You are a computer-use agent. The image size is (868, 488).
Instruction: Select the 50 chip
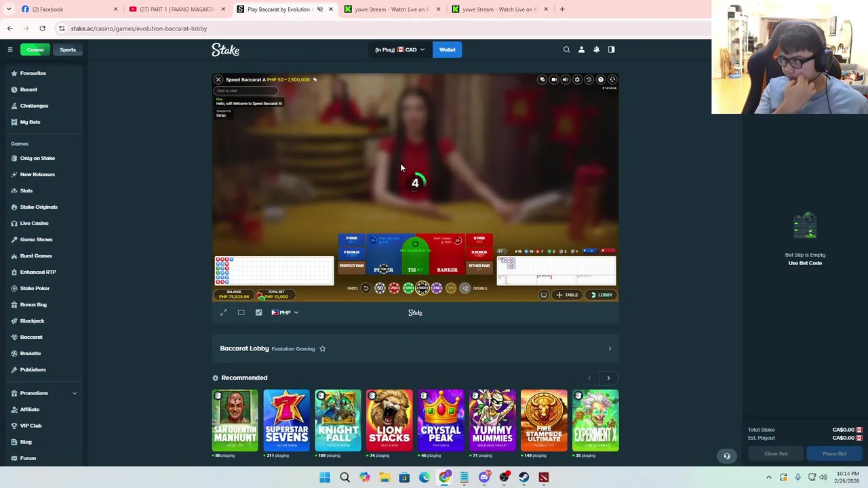click(x=380, y=288)
